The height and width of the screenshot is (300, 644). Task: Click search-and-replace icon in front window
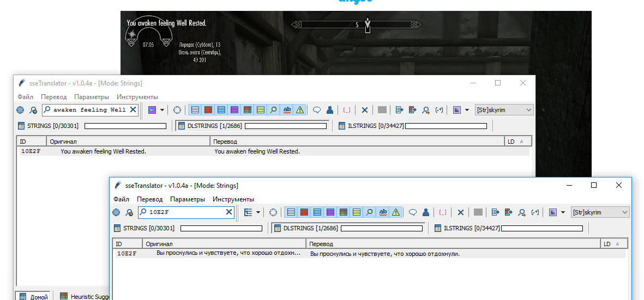click(x=522, y=212)
